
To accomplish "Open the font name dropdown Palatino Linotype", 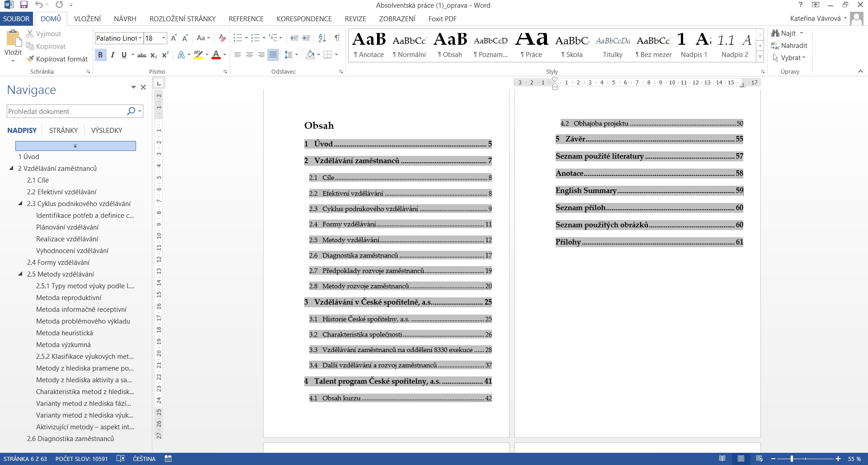I will click(140, 38).
